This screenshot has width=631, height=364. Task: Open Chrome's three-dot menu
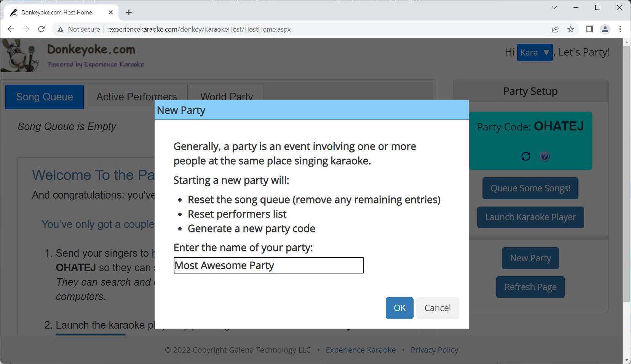coord(620,29)
